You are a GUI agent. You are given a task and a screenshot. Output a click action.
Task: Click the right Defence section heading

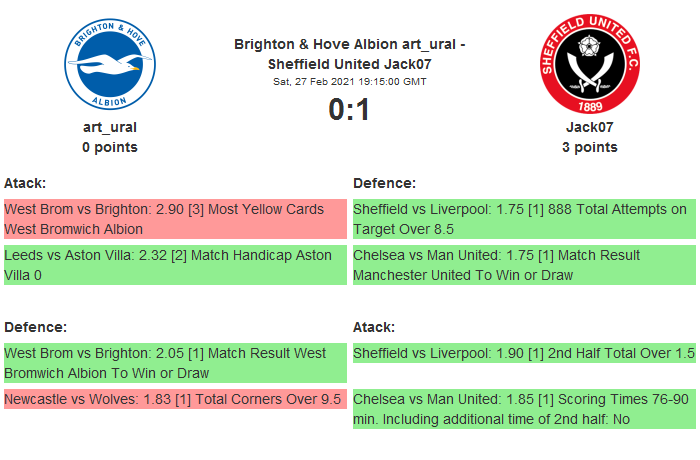(x=384, y=183)
